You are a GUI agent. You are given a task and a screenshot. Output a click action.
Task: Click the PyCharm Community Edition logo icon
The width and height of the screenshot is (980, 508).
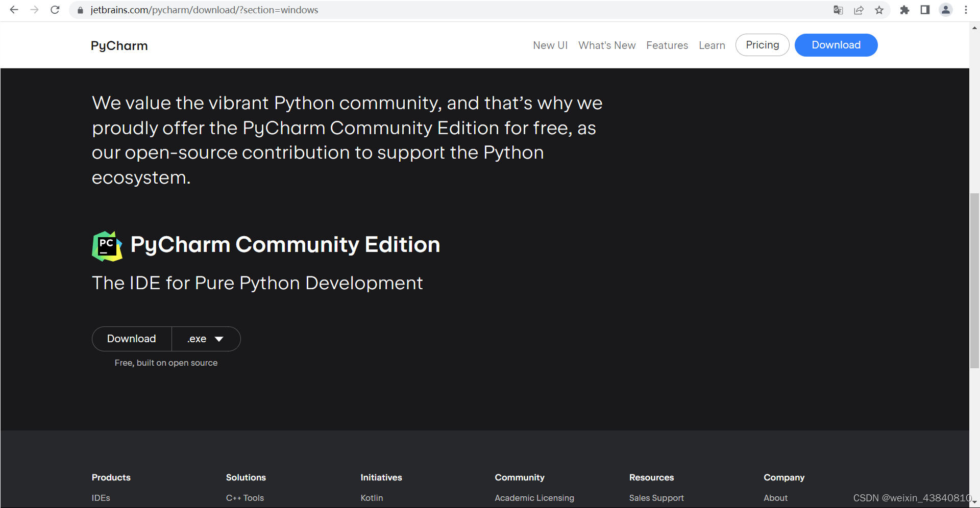point(107,246)
